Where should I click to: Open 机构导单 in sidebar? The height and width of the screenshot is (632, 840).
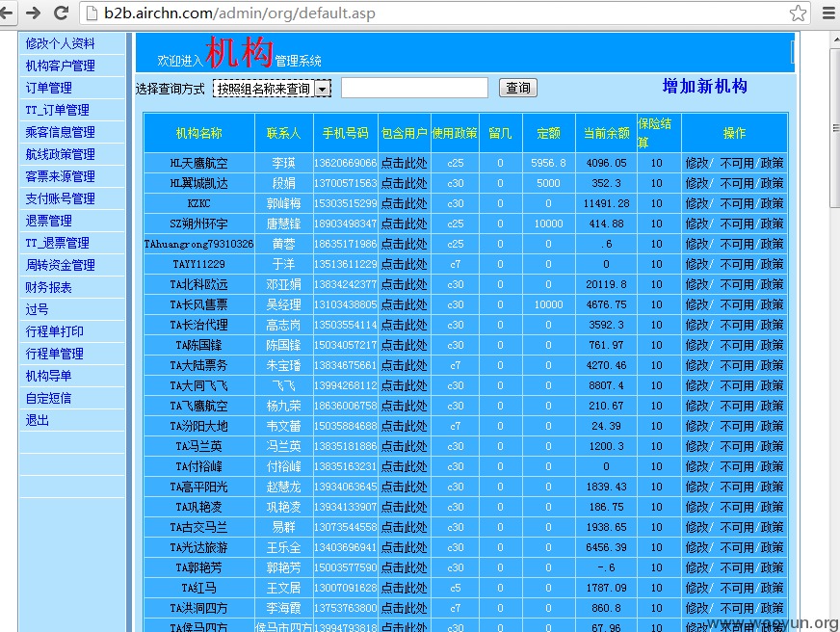tap(49, 376)
